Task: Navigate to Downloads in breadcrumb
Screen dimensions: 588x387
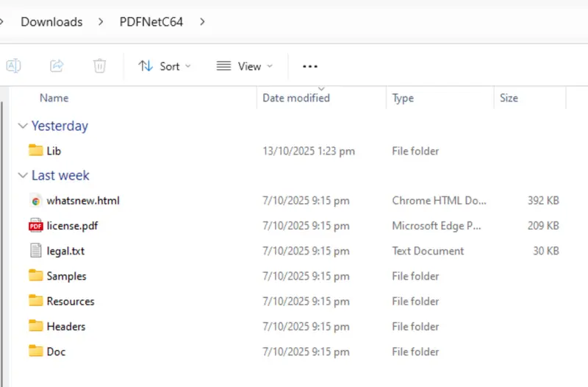Action: [51, 22]
